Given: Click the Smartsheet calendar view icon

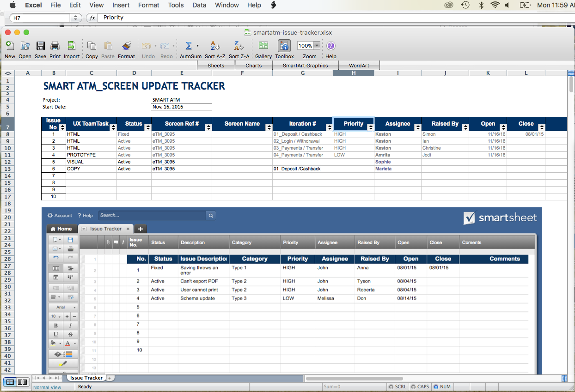Looking at the screenshot, I should click(56, 277).
